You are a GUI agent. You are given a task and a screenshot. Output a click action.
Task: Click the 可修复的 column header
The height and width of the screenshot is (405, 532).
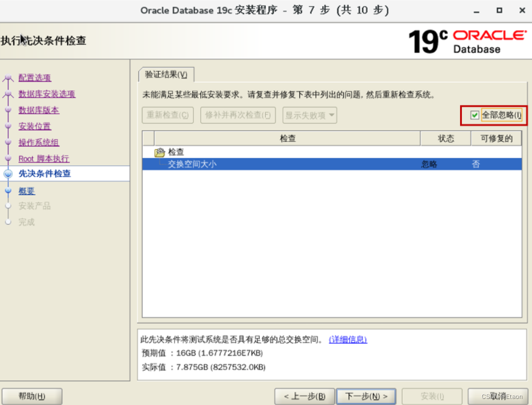[x=496, y=138]
